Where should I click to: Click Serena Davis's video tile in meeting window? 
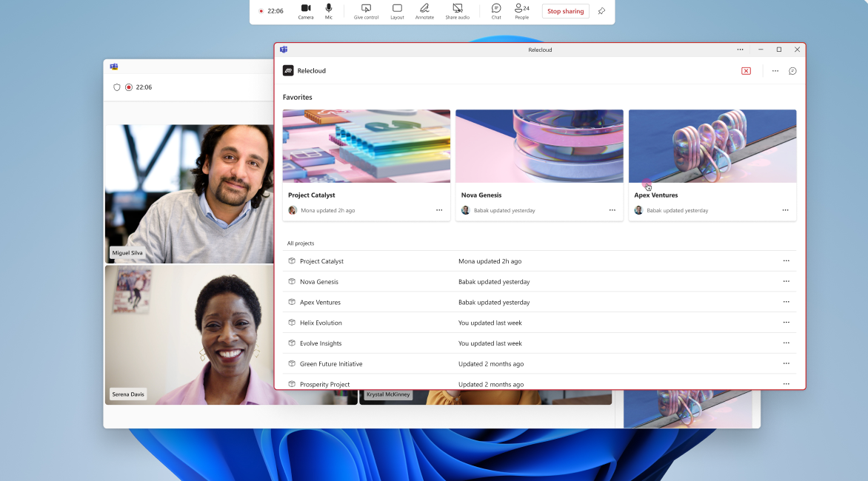coord(190,335)
